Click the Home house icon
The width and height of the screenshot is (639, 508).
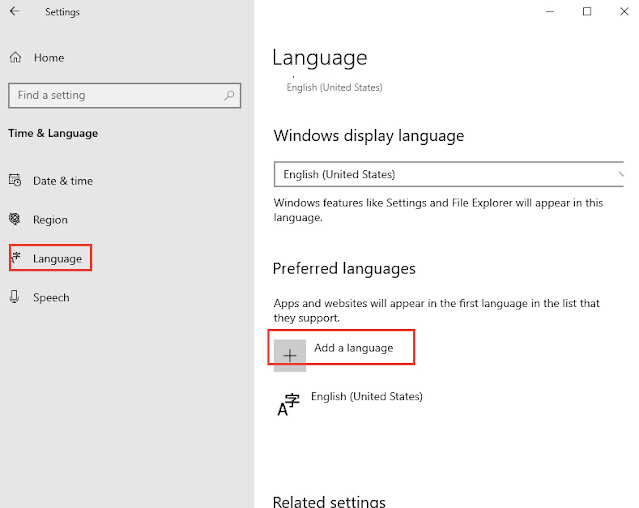[x=15, y=57]
